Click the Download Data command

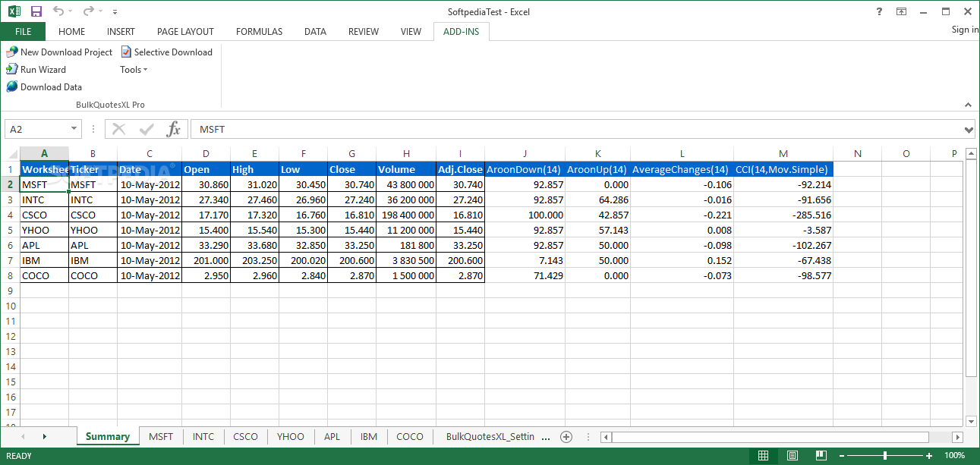pos(44,86)
